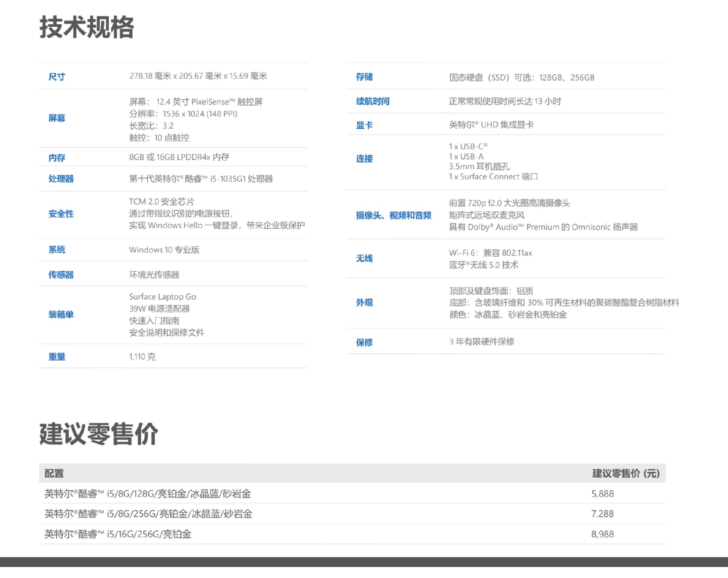Click the 连接 ports label
Viewport: 728px width, 578px height.
tap(364, 159)
